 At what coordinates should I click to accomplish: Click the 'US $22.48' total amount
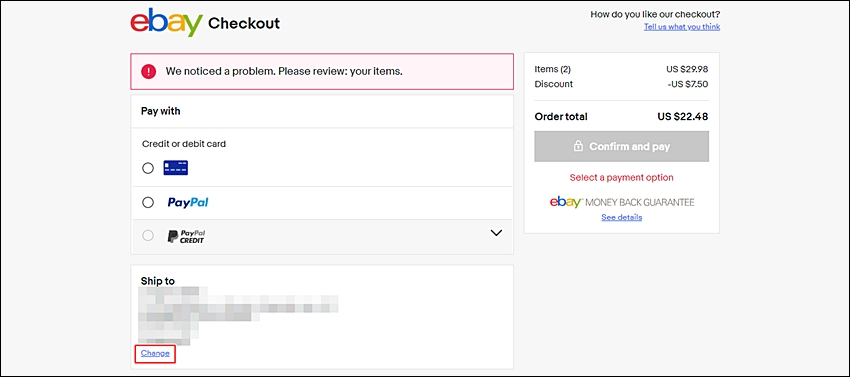pyautogui.click(x=682, y=117)
